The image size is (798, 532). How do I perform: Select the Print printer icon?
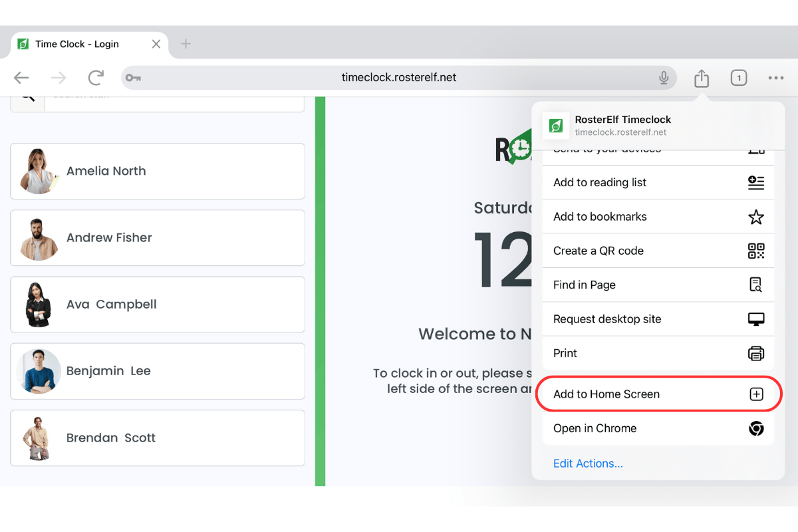(x=756, y=353)
